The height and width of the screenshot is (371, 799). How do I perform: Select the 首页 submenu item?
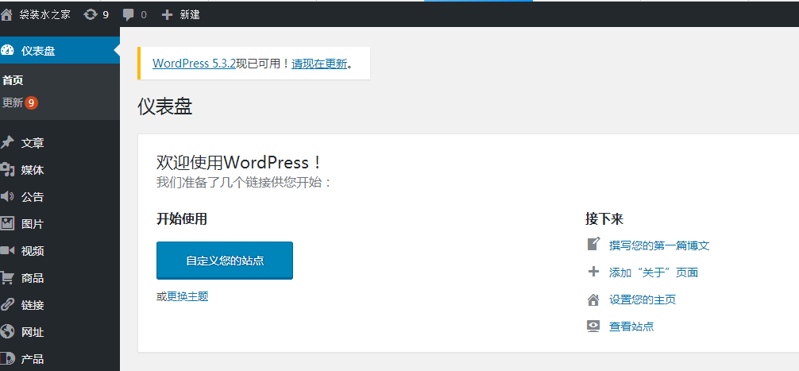[x=13, y=81]
